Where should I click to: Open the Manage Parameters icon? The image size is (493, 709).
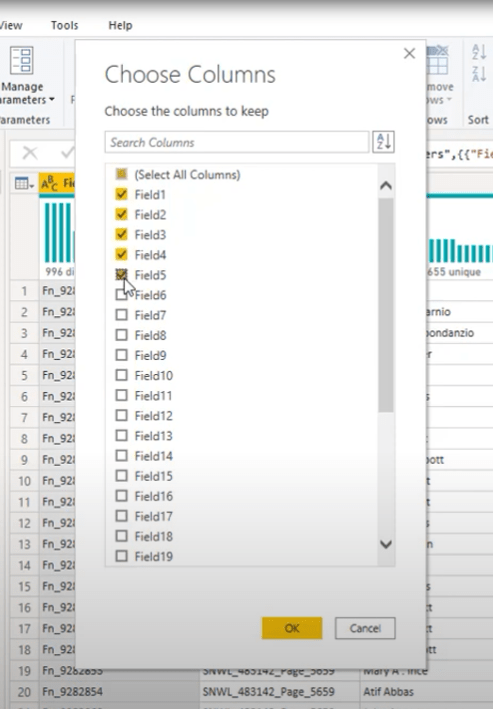[22, 60]
